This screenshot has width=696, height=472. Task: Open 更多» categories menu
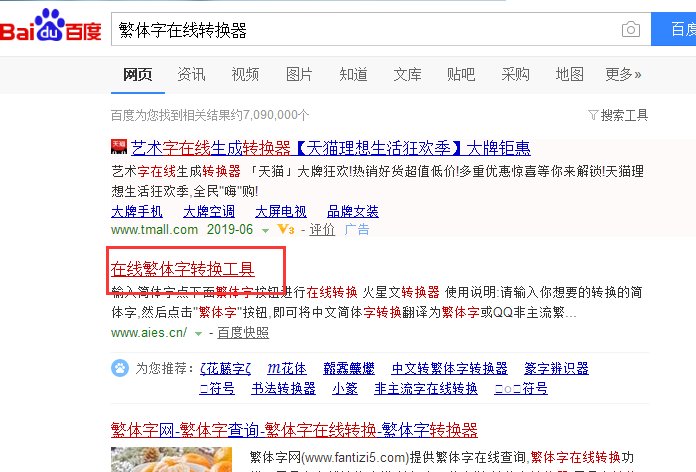(x=623, y=74)
